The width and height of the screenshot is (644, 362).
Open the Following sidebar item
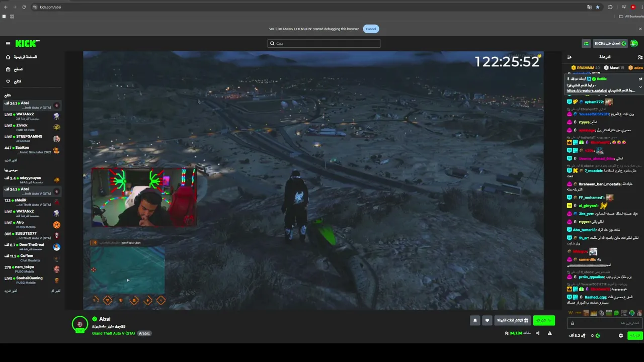(13, 81)
